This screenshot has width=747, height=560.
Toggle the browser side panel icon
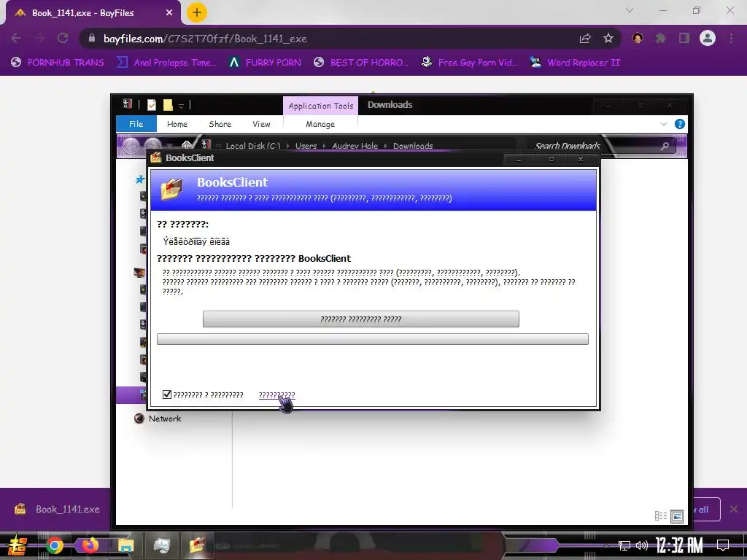[x=684, y=38]
